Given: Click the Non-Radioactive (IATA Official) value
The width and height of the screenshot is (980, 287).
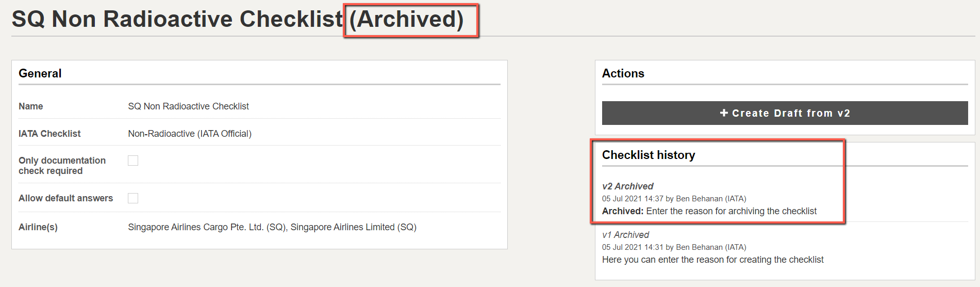Looking at the screenshot, I should 190,134.
